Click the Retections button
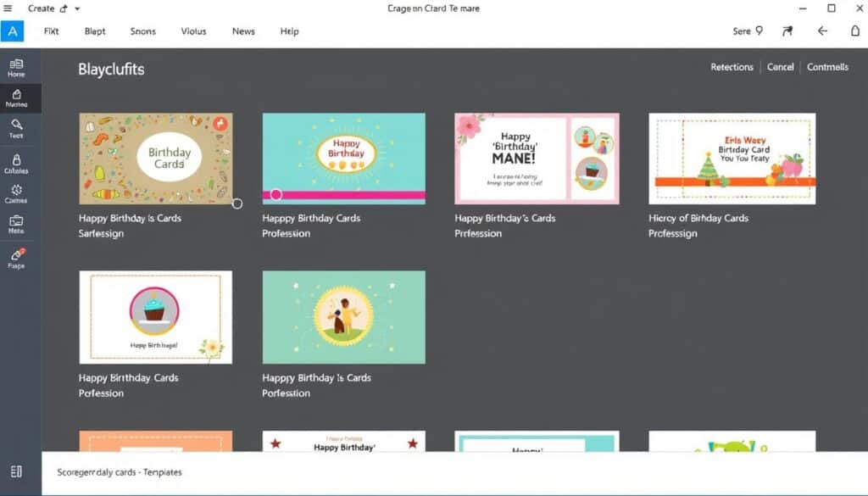The image size is (868, 496). pyautogui.click(x=732, y=67)
